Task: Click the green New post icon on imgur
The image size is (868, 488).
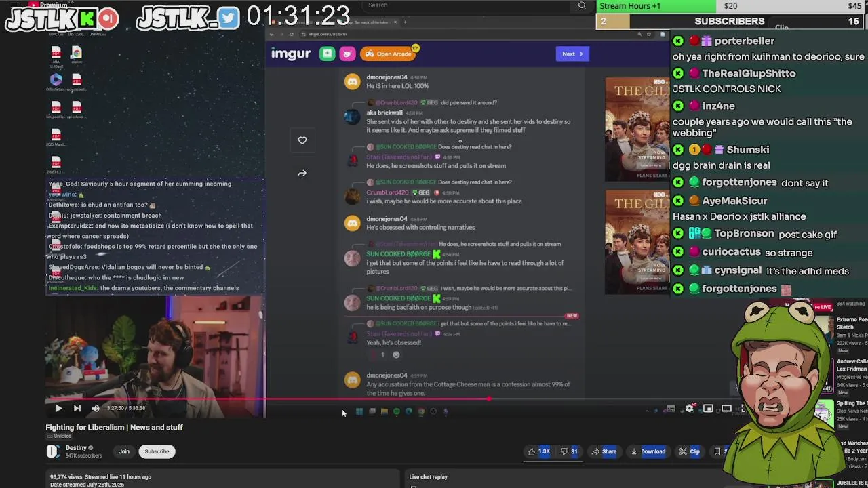Action: [328, 54]
